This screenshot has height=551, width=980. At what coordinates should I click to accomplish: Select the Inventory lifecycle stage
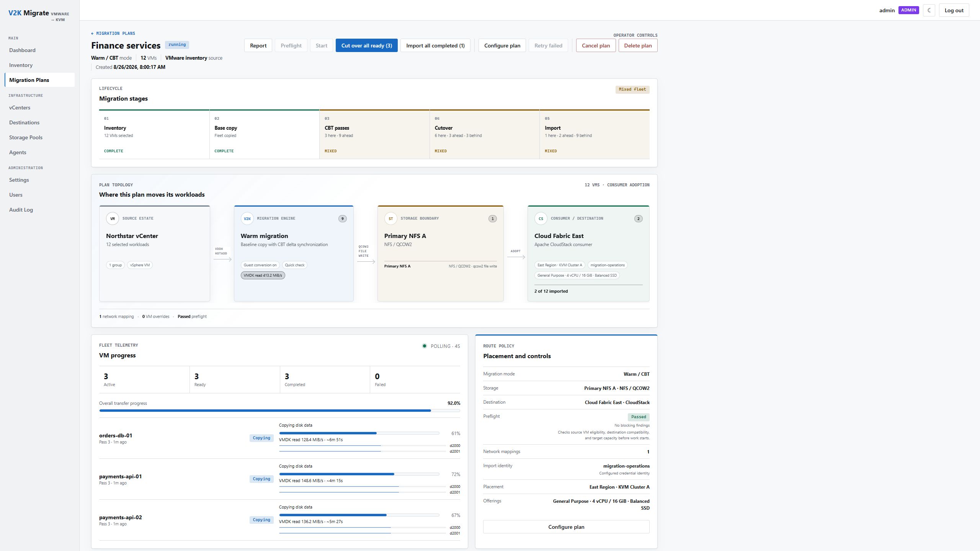154,134
